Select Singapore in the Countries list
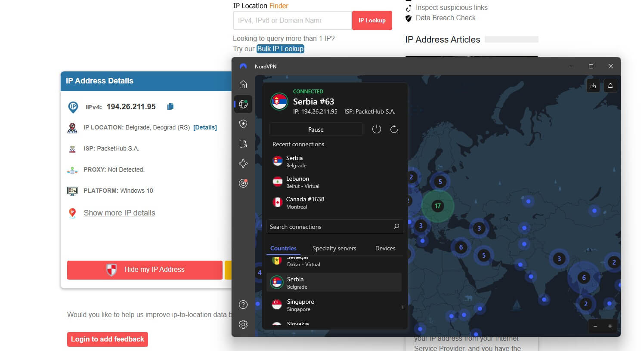This screenshot has height=351, width=644. coord(334,305)
